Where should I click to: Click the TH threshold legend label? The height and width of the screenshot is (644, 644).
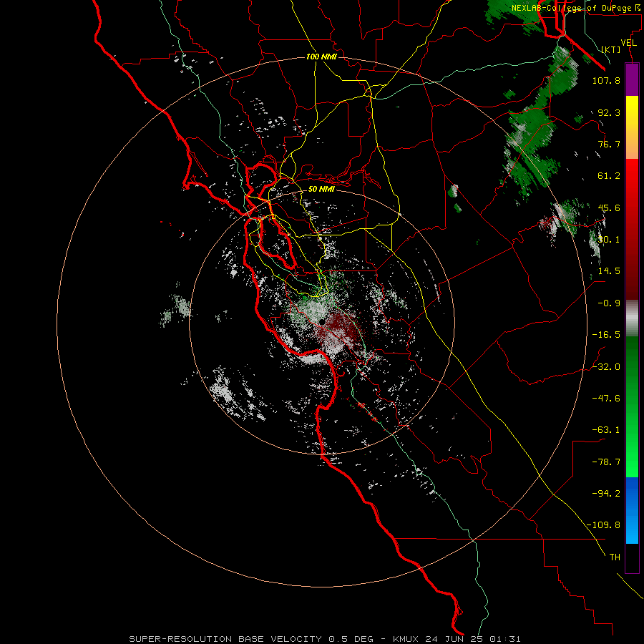click(615, 557)
